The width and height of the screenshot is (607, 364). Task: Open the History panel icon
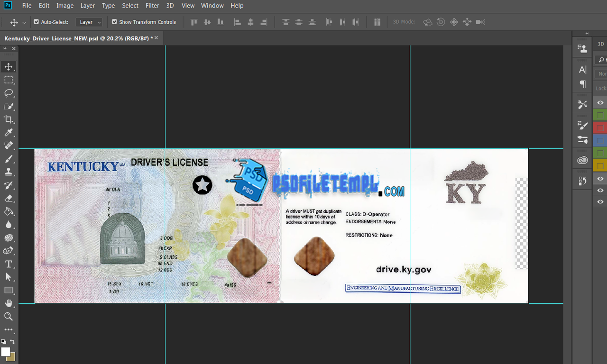coord(582,181)
